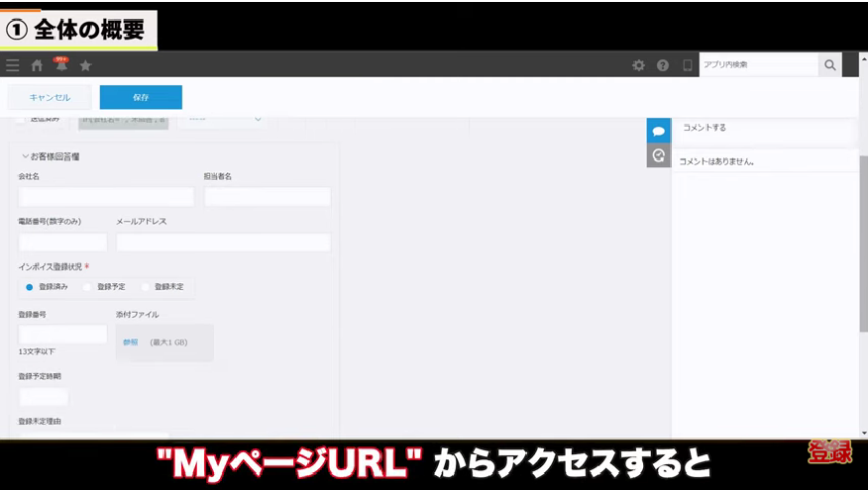Click the blue 保存 button
Image resolution: width=868 pixels, height=490 pixels.
coord(141,97)
